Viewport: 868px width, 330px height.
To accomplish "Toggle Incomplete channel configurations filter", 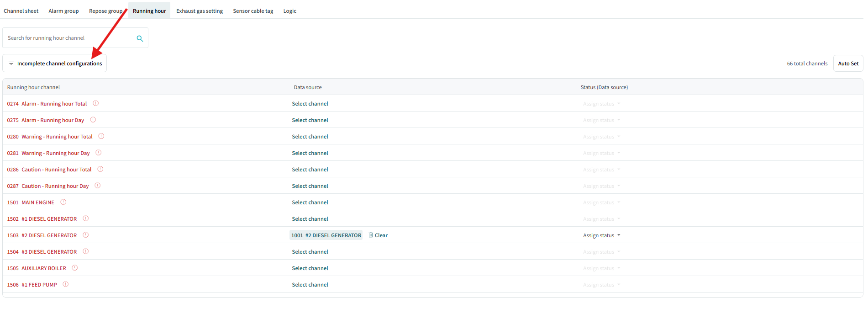I will pyautogui.click(x=55, y=64).
